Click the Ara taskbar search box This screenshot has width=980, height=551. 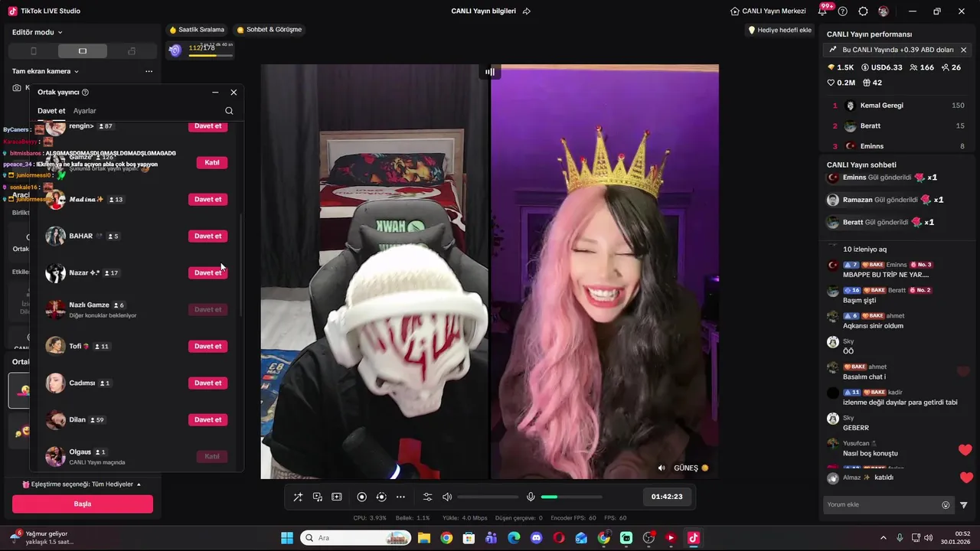tap(356, 538)
